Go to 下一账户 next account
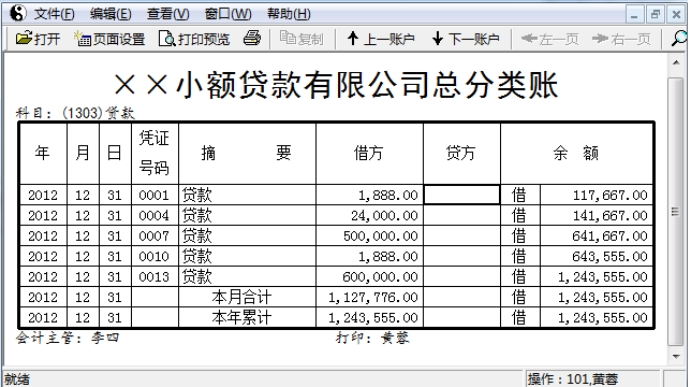The image size is (692, 387). click(x=466, y=39)
